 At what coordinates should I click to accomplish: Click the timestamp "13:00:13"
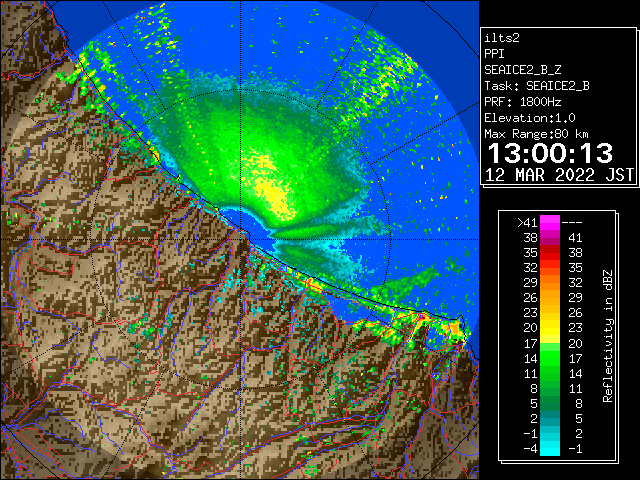pos(550,153)
